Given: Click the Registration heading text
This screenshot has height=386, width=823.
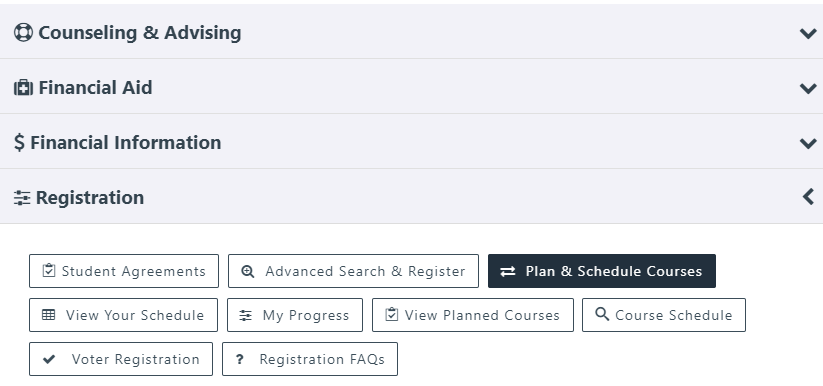Looking at the screenshot, I should (90, 197).
